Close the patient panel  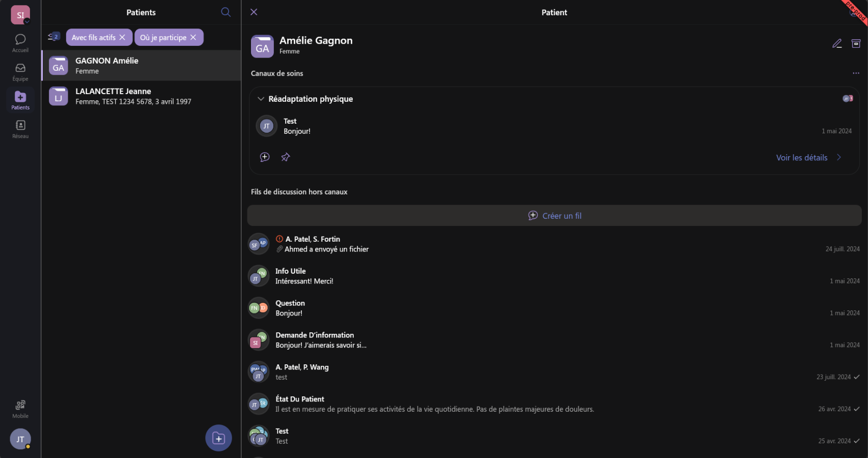254,12
